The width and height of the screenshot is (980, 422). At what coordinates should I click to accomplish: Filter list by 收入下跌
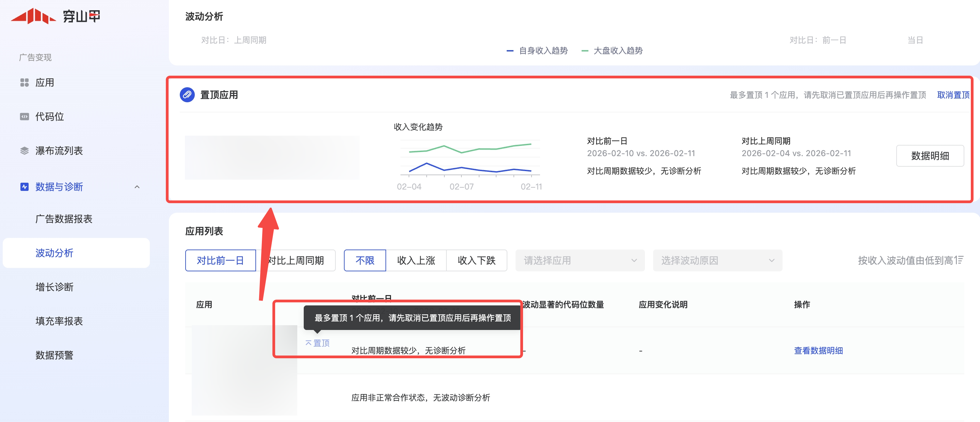pos(476,260)
